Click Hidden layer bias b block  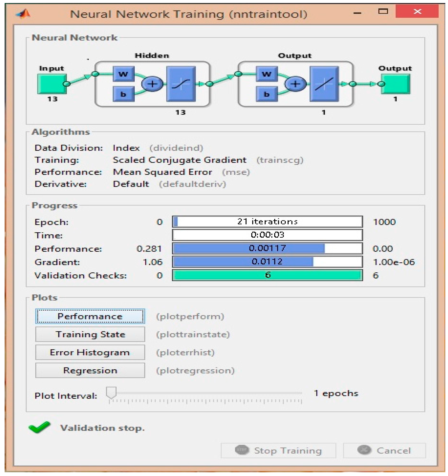123,94
